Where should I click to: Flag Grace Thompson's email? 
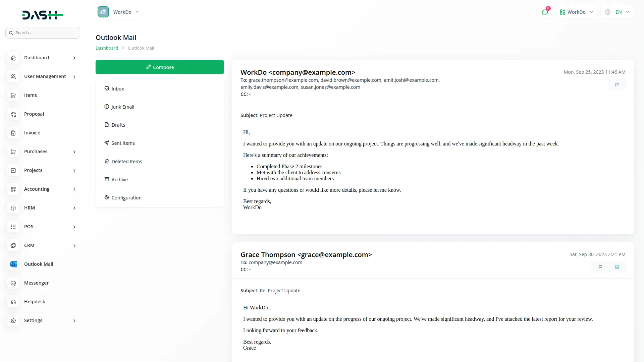tap(600, 267)
